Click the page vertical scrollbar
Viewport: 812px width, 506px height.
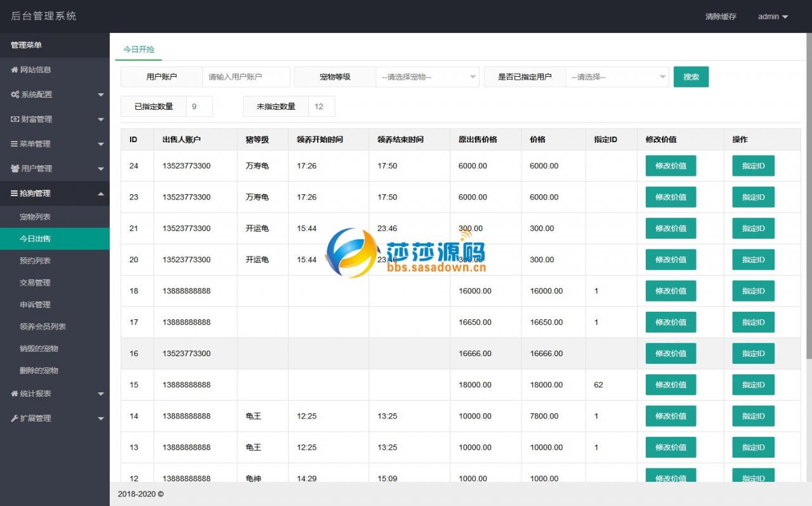[809, 195]
